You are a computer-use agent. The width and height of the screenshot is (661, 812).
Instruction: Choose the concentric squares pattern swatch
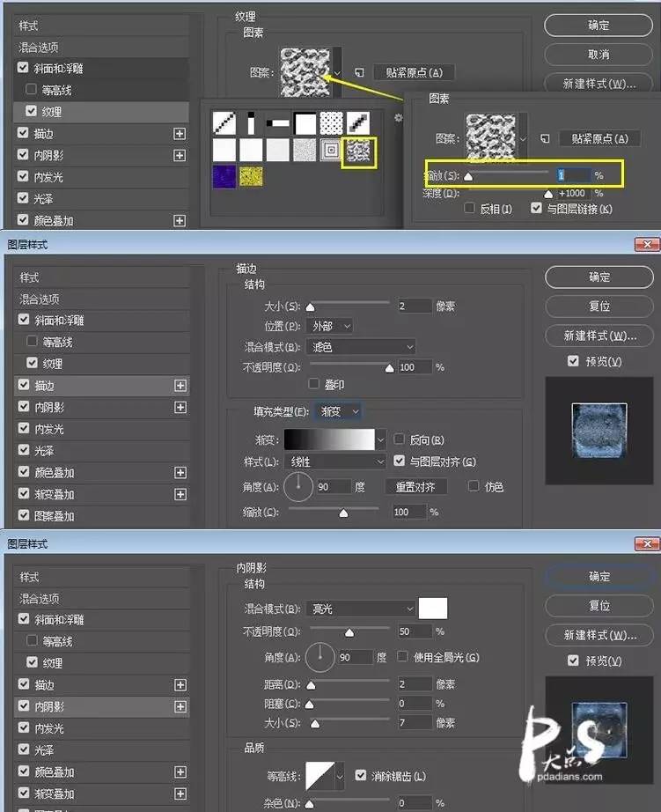click(331, 150)
